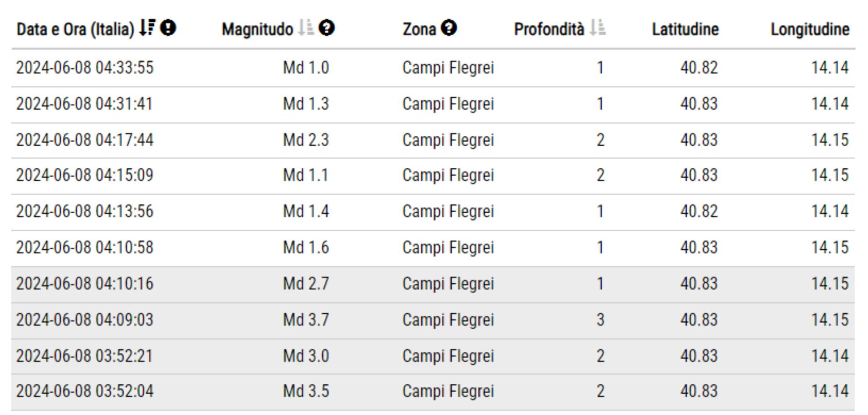This screenshot has height=415, width=868.
Task: Click the Zona column header label
Action: 419,29
